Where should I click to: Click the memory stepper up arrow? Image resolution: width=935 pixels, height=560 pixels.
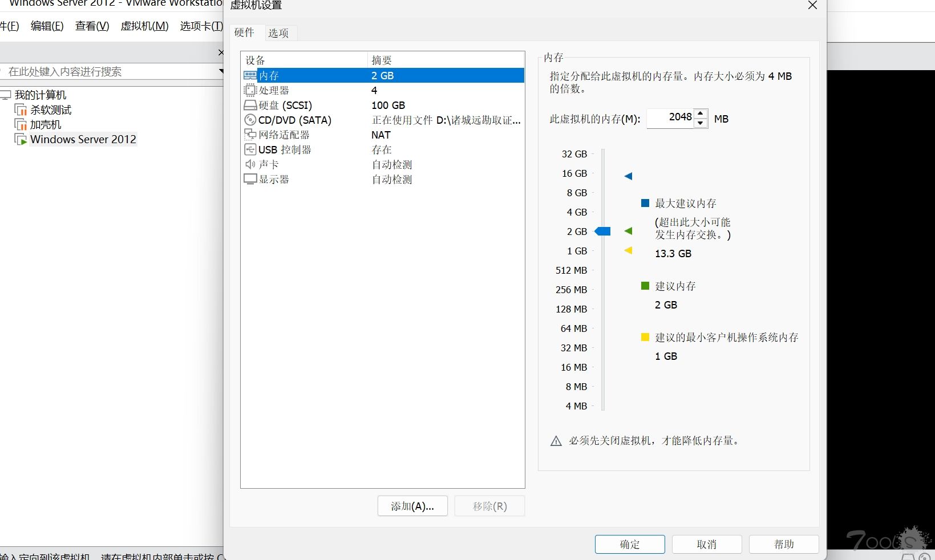point(701,114)
